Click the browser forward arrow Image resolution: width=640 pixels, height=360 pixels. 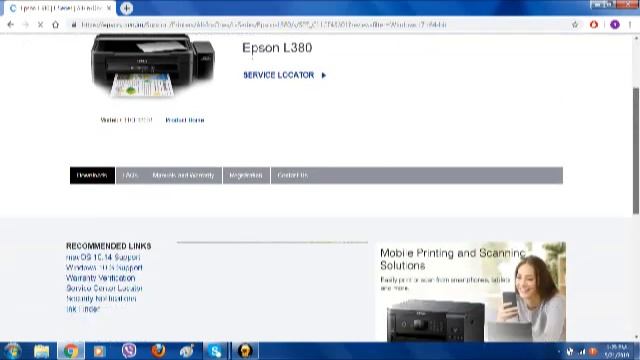26,25
